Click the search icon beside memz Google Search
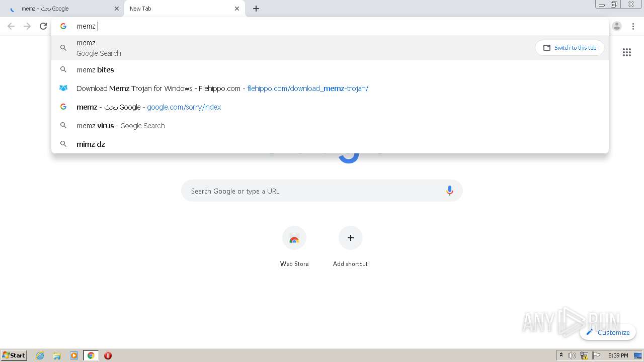644x362 pixels. click(x=63, y=48)
